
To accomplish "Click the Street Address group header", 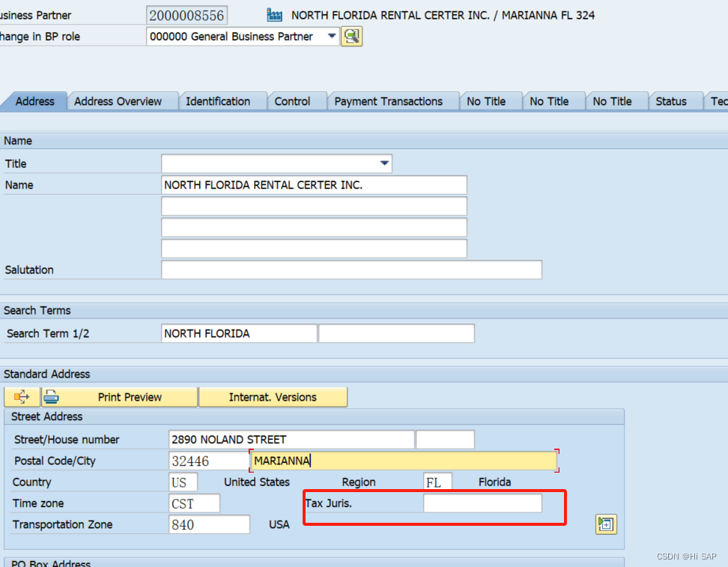I will [314, 416].
